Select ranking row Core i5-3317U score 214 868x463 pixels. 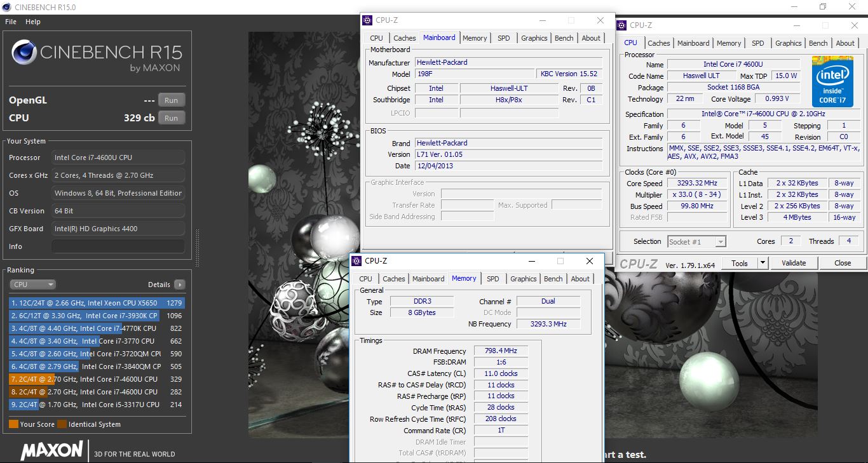[96, 405]
